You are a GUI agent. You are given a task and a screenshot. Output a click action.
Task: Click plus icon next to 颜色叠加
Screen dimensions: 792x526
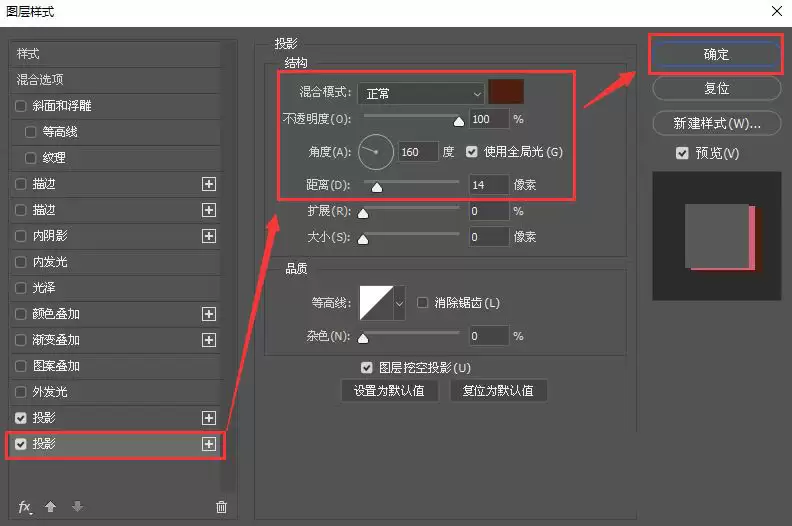209,314
